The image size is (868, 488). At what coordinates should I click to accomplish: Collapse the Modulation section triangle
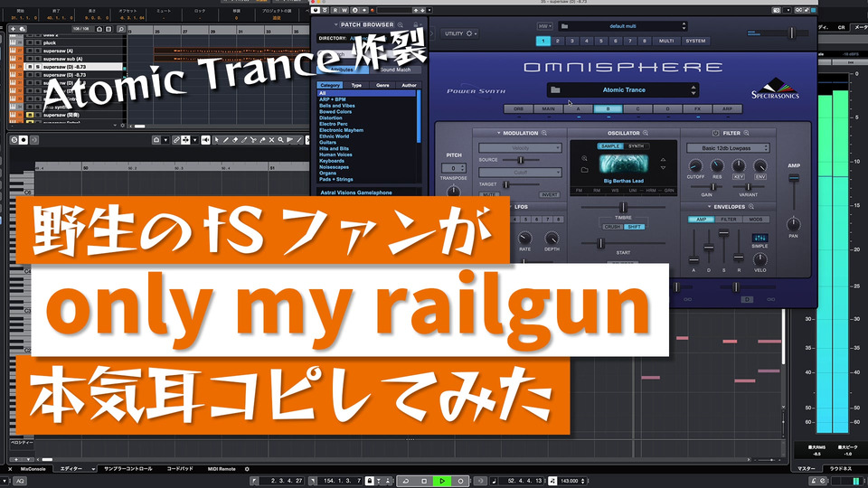click(x=498, y=133)
